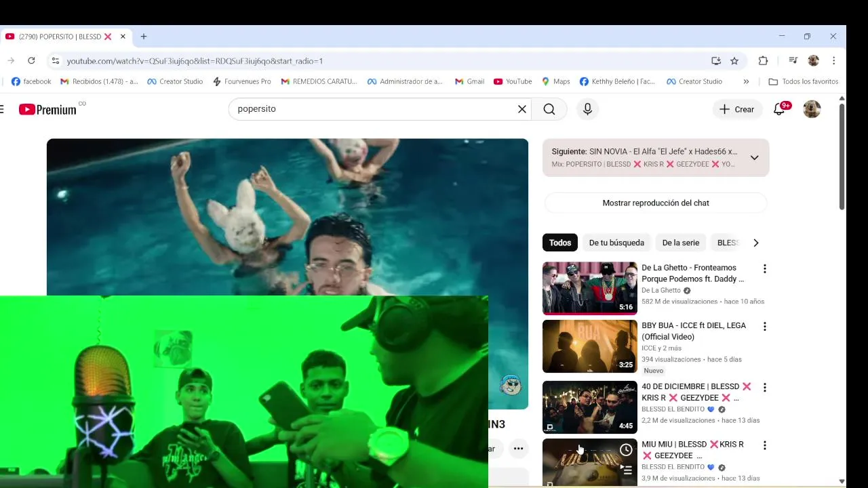Go to YouTube Premium home logo
The image size is (868, 488).
tap(48, 109)
